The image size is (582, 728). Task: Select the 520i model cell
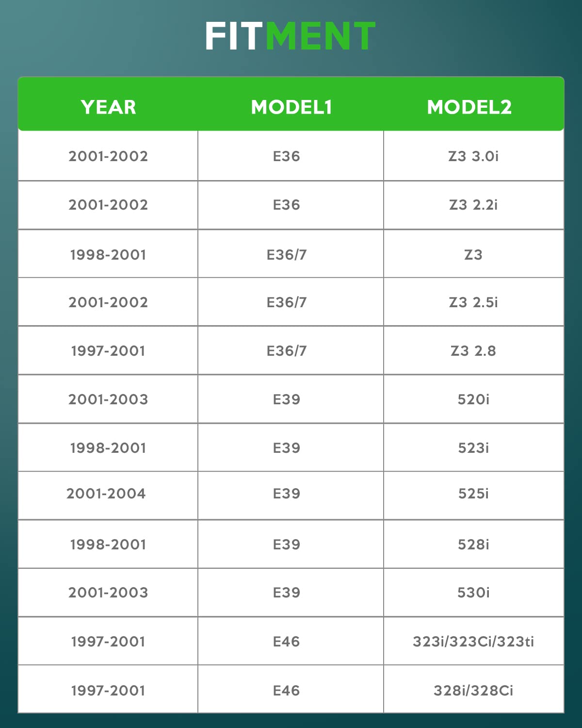473,399
